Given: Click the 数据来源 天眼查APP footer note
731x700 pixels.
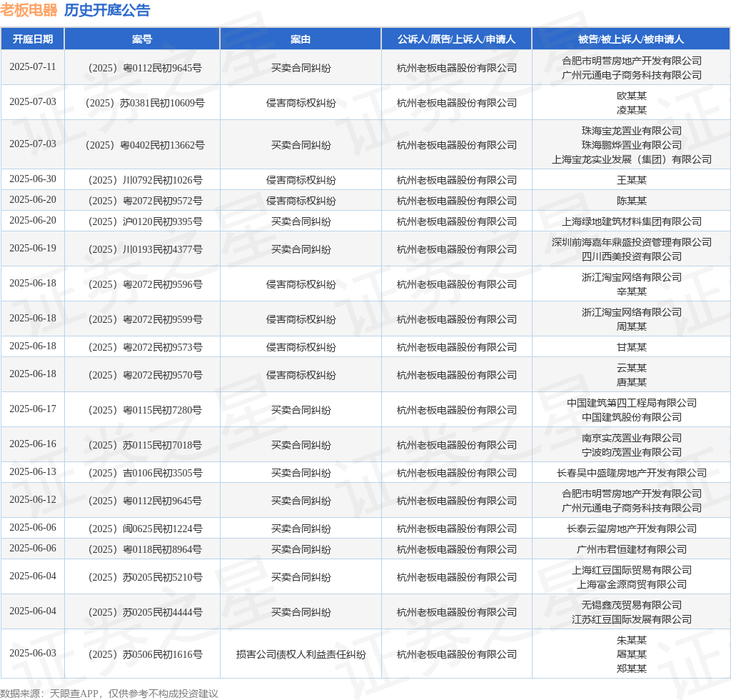Looking at the screenshot, I should 109,694.
